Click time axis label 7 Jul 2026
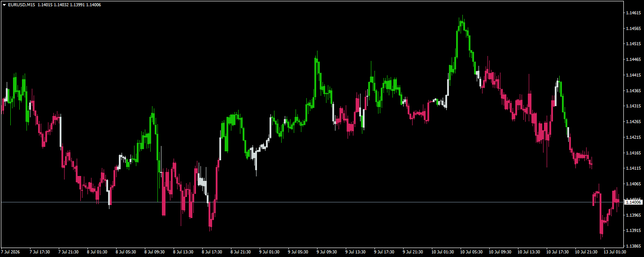The height and width of the screenshot is (257, 644). pyautogui.click(x=11, y=252)
